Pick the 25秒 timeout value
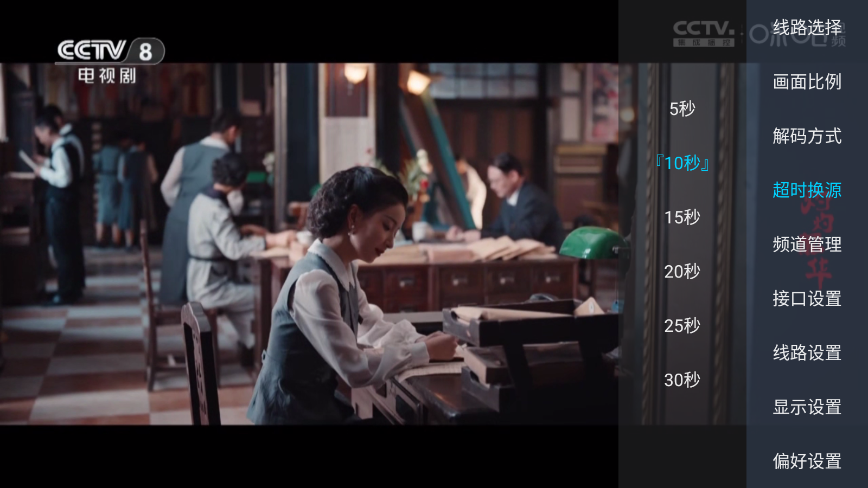The width and height of the screenshot is (868, 488). tap(682, 325)
